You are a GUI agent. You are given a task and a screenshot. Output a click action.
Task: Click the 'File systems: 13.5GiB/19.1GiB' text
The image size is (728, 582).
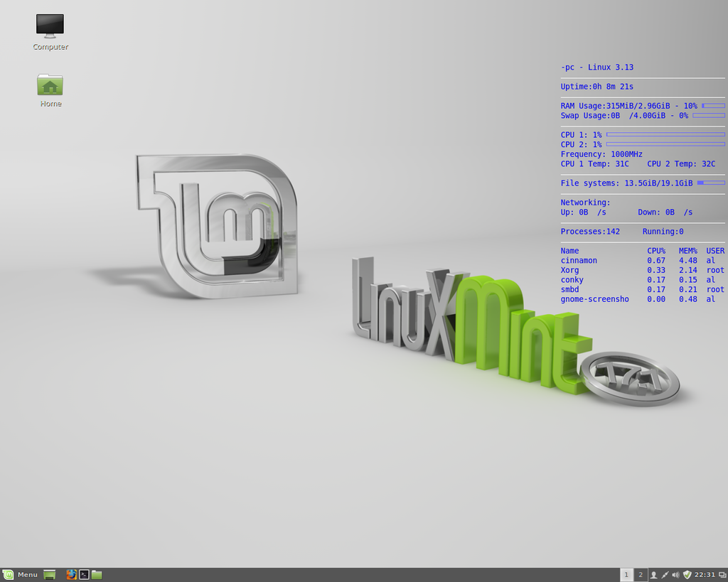pyautogui.click(x=626, y=183)
